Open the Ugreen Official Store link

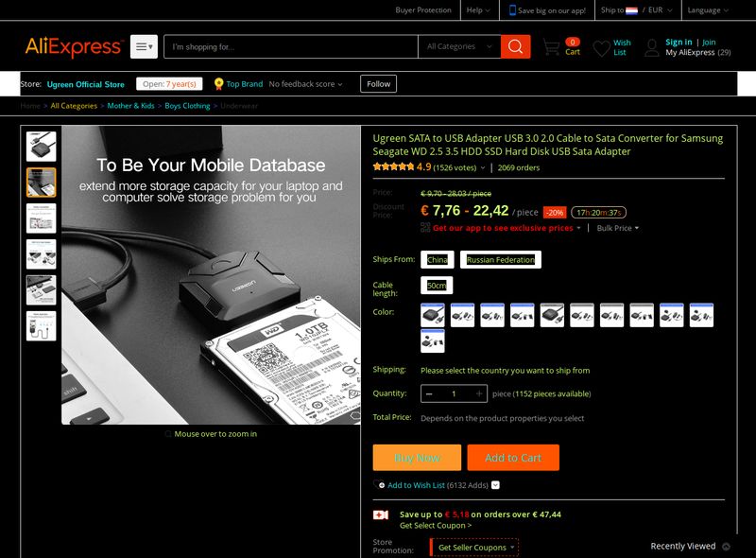(85, 84)
